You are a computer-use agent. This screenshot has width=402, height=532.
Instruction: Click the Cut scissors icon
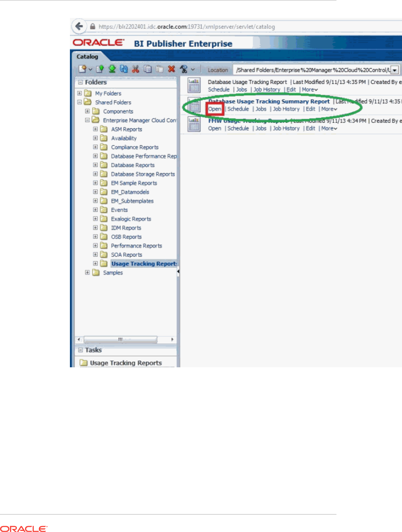point(135,69)
